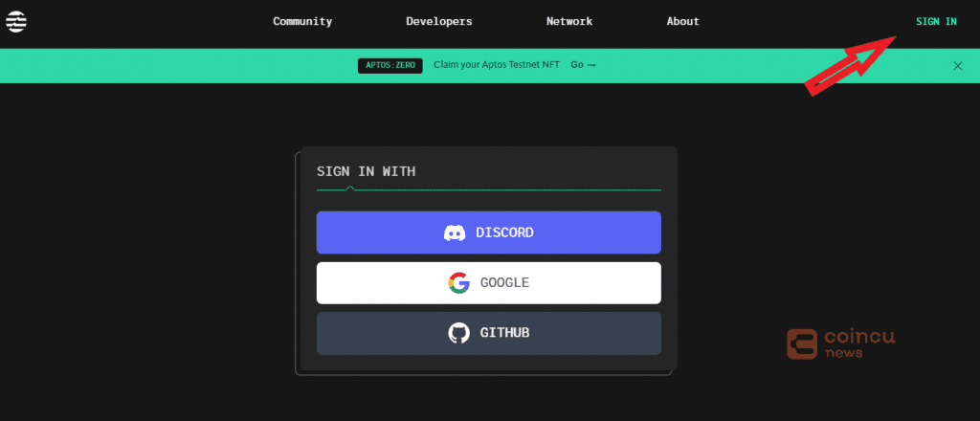Click the SIGN IN link
Image resolution: width=980 pixels, height=421 pixels.
click(x=936, y=21)
